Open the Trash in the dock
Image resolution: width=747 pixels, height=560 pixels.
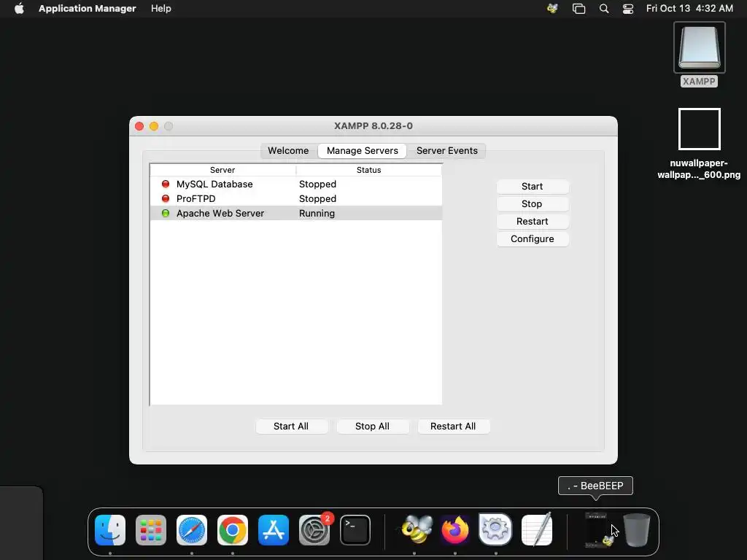pos(637,530)
